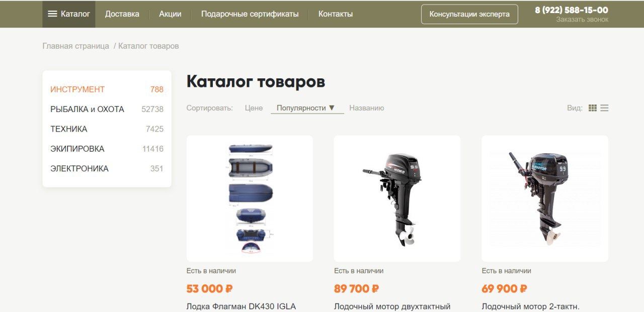Sort products by Названию

[366, 108]
